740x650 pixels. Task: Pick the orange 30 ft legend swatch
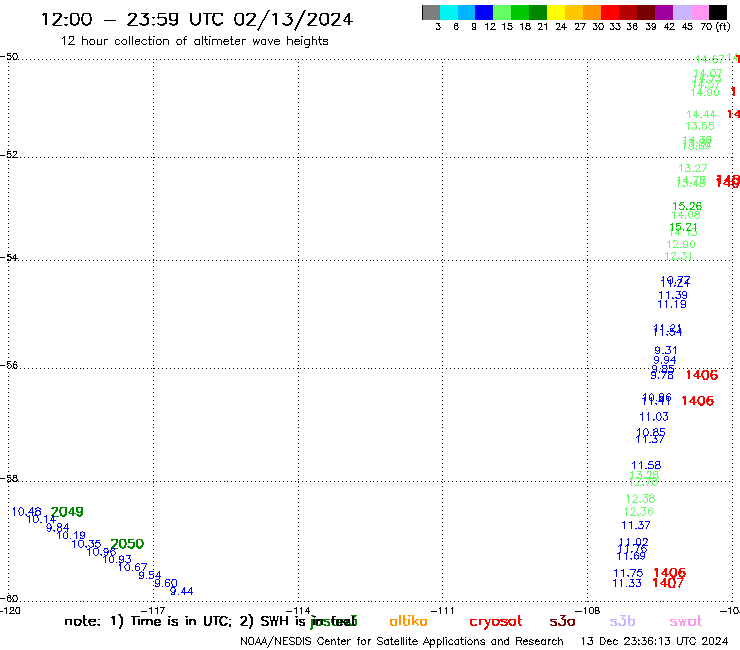[592, 12]
